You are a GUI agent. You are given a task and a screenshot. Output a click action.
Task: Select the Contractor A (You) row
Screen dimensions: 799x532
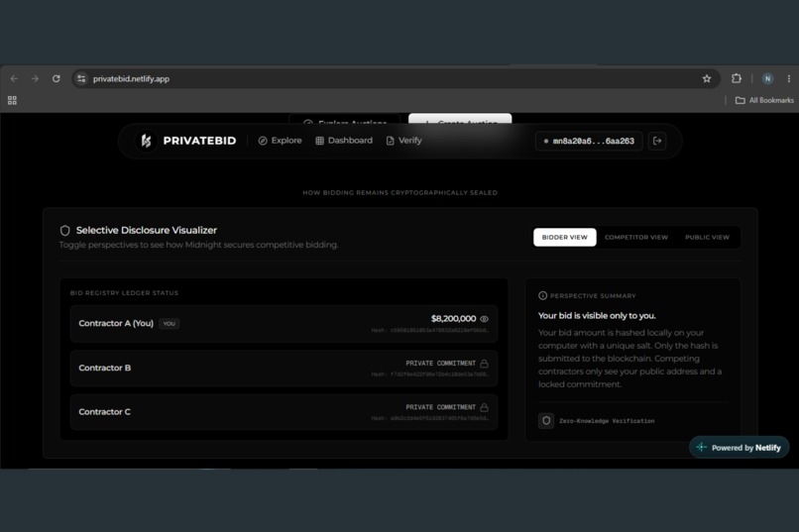[284, 324]
